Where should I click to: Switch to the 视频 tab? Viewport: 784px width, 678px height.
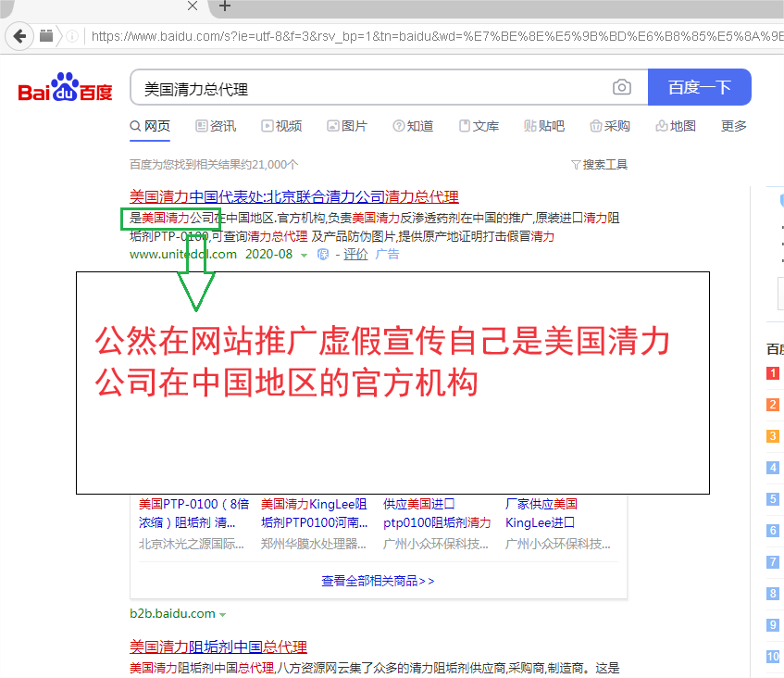[282, 126]
